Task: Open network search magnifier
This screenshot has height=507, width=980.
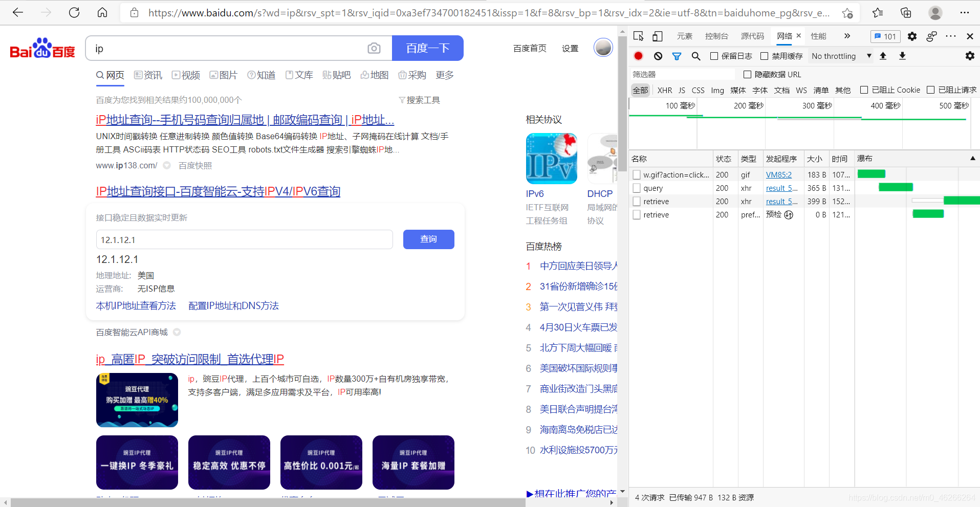Action: [x=696, y=56]
